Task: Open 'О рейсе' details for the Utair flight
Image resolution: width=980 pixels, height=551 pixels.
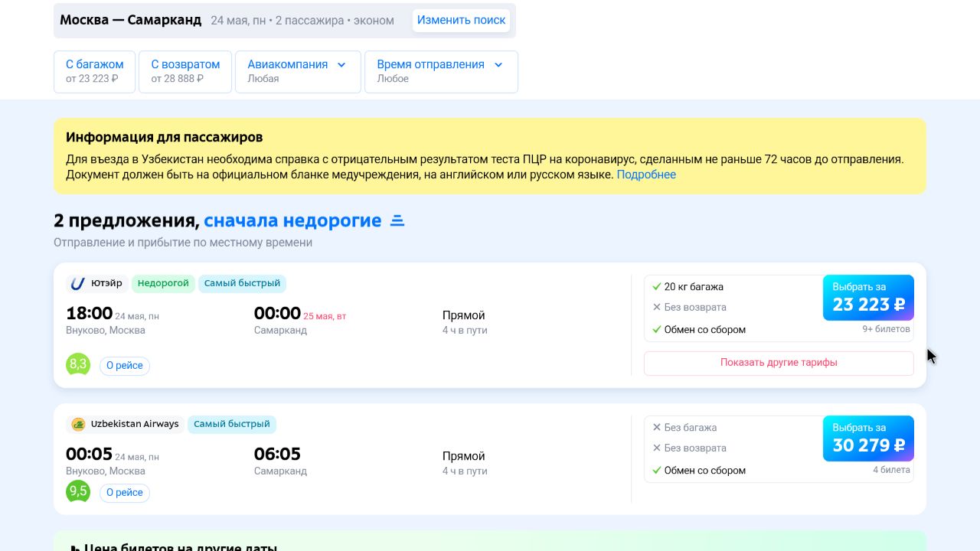Action: [125, 366]
